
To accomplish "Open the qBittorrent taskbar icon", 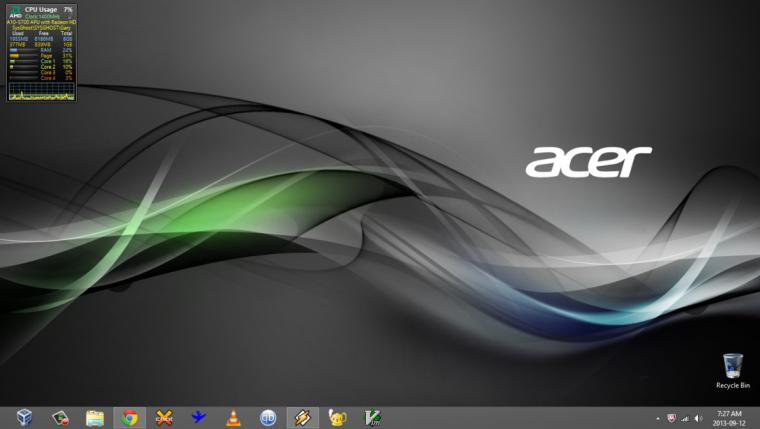I will [268, 418].
